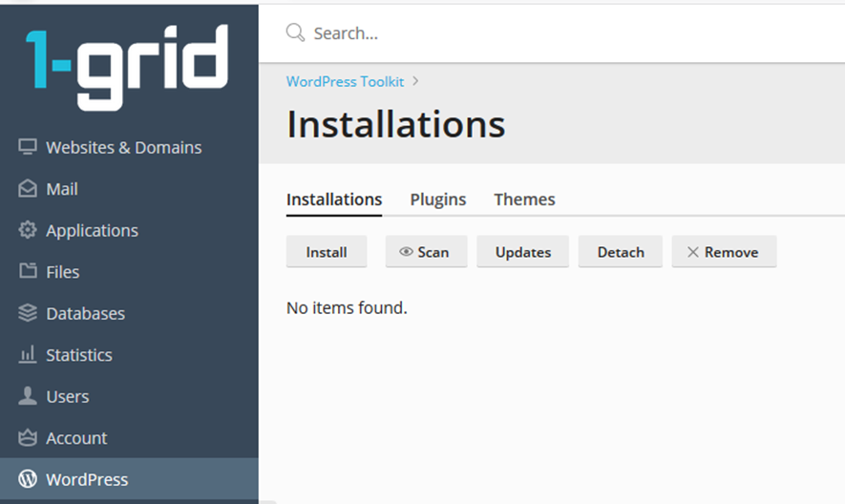Click the Applications gear icon
845x504 pixels.
point(28,230)
